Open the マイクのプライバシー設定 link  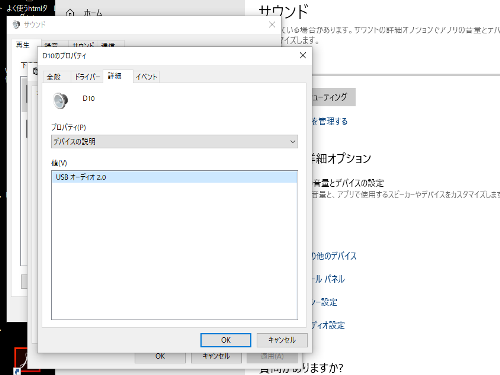324,302
